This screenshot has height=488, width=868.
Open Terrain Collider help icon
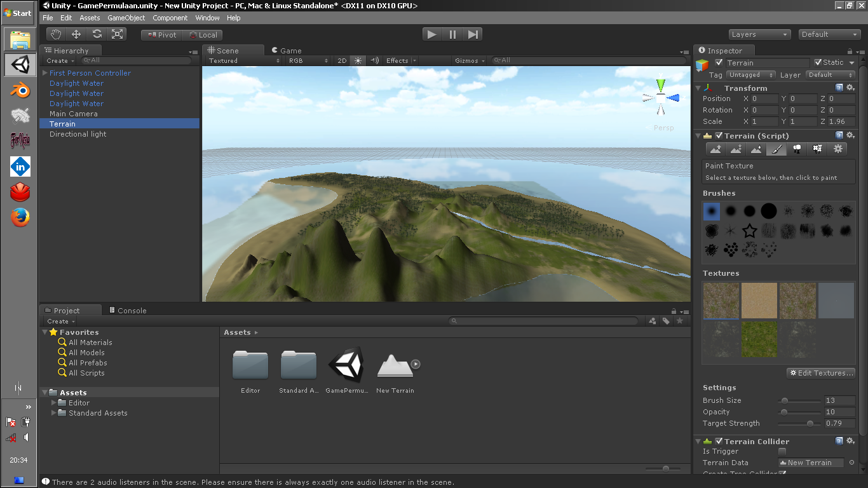pos(839,441)
